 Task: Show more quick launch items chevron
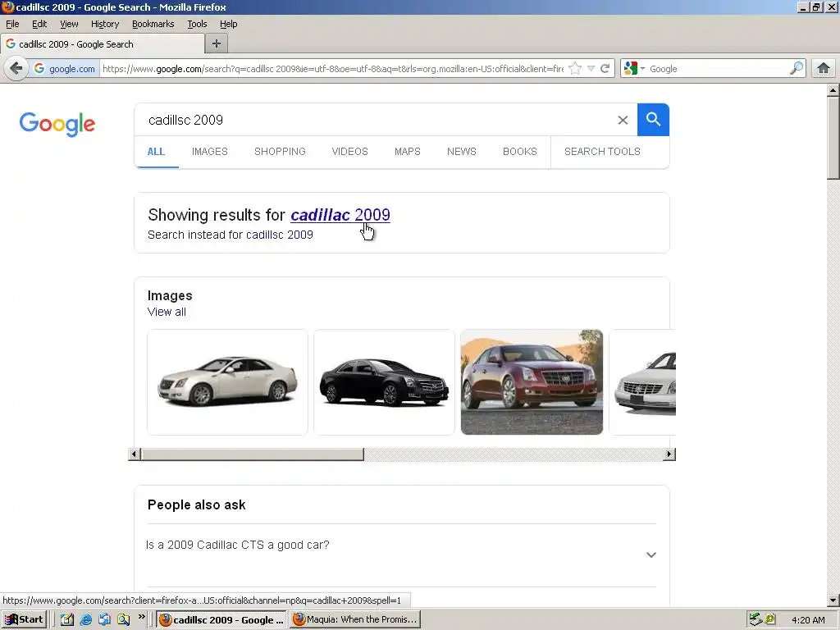tap(141, 617)
